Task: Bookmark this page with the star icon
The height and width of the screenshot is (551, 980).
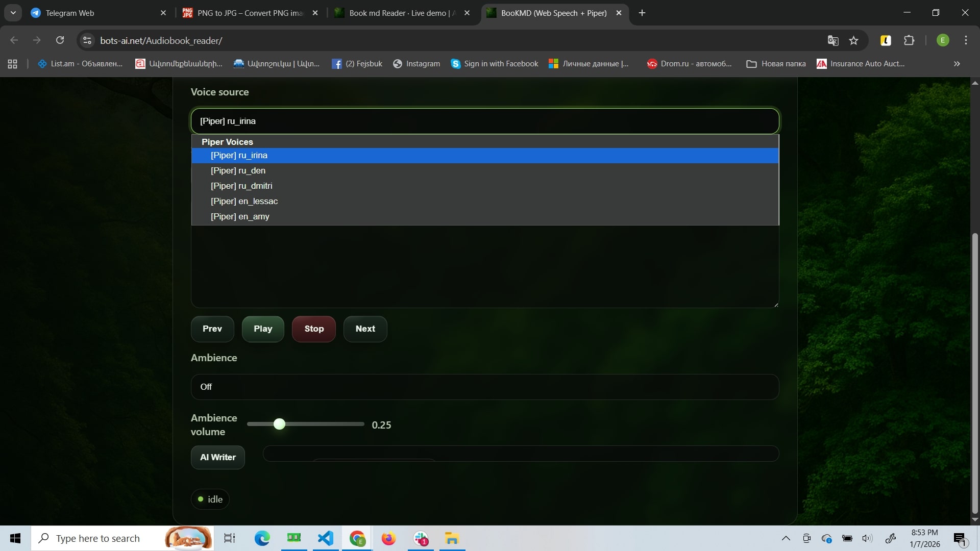Action: [854, 41]
